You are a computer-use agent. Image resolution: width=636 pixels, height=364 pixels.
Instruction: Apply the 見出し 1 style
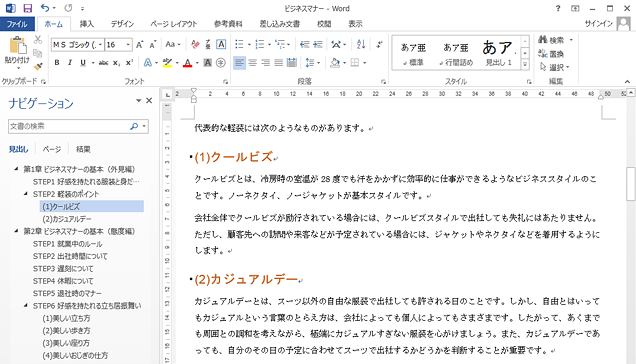click(498, 54)
